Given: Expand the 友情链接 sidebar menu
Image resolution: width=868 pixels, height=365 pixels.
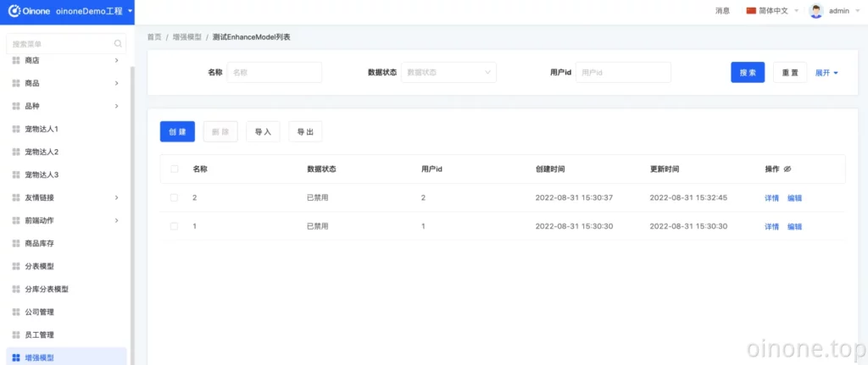Looking at the screenshot, I should (65, 197).
